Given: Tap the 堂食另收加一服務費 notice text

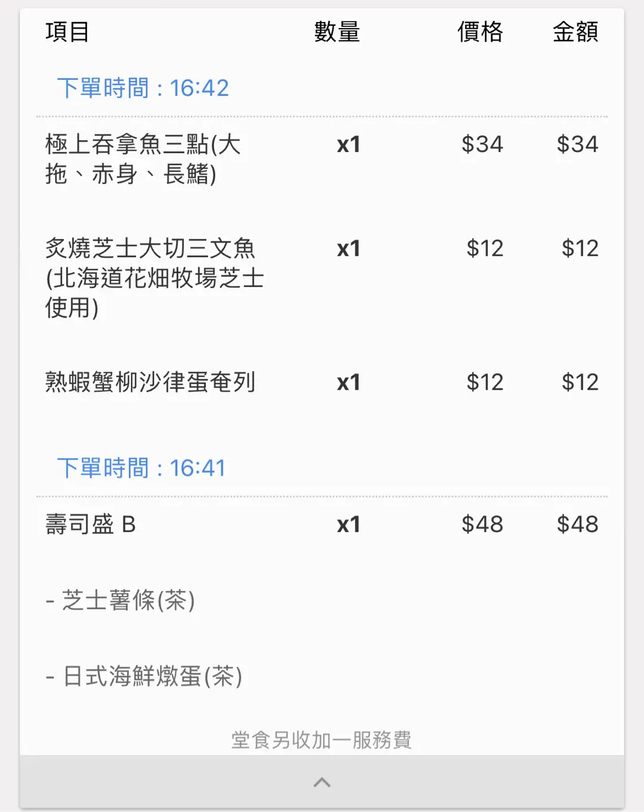Looking at the screenshot, I should coord(322,740).
